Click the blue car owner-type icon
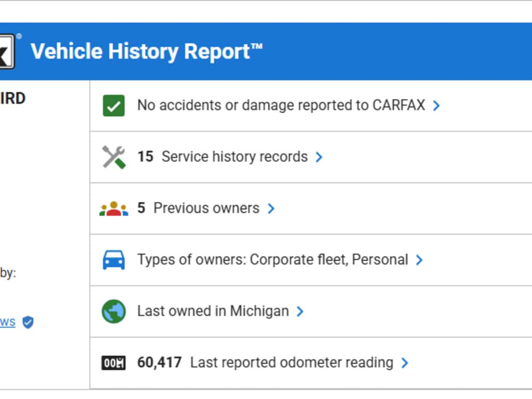 [113, 260]
